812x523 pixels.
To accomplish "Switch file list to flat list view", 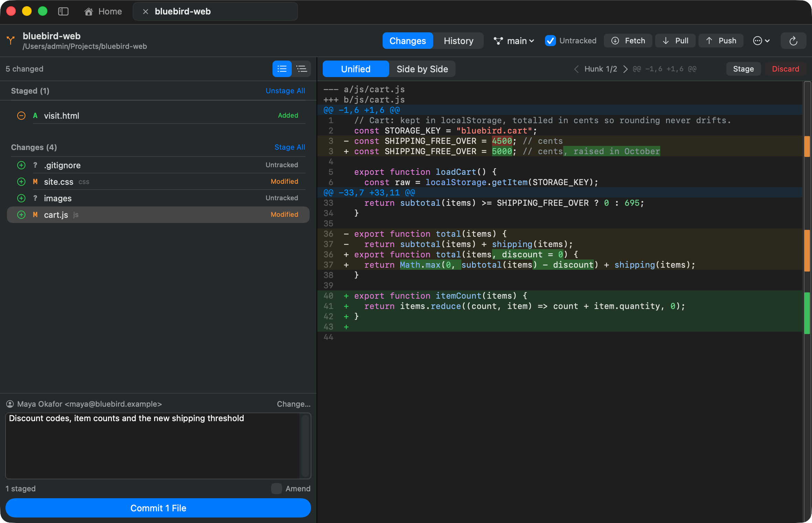I will (282, 69).
